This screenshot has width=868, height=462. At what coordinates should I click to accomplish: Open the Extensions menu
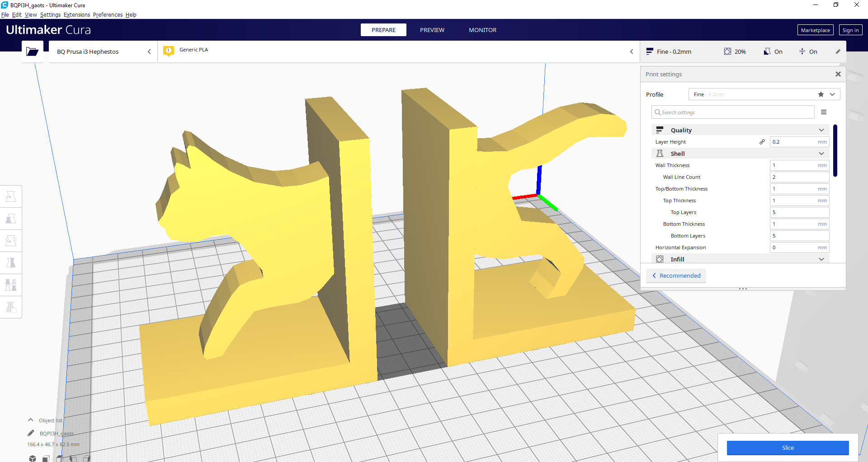[x=76, y=14]
